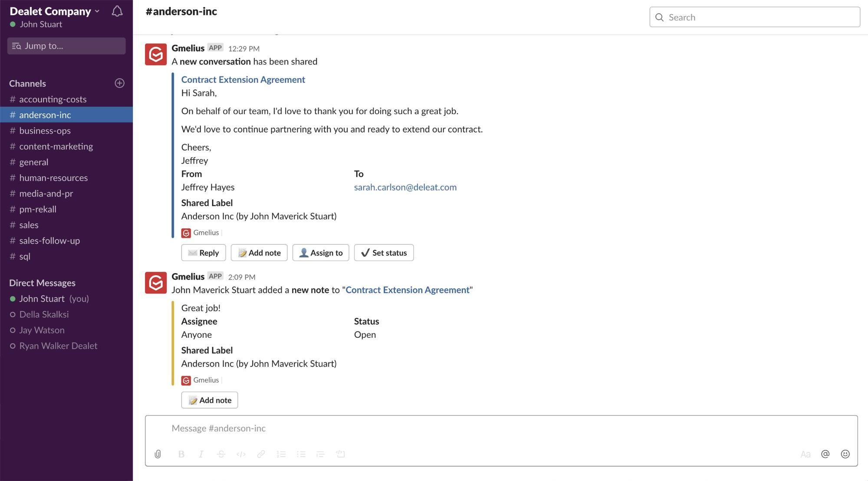
Task: Open the Set status options
Action: pos(384,253)
